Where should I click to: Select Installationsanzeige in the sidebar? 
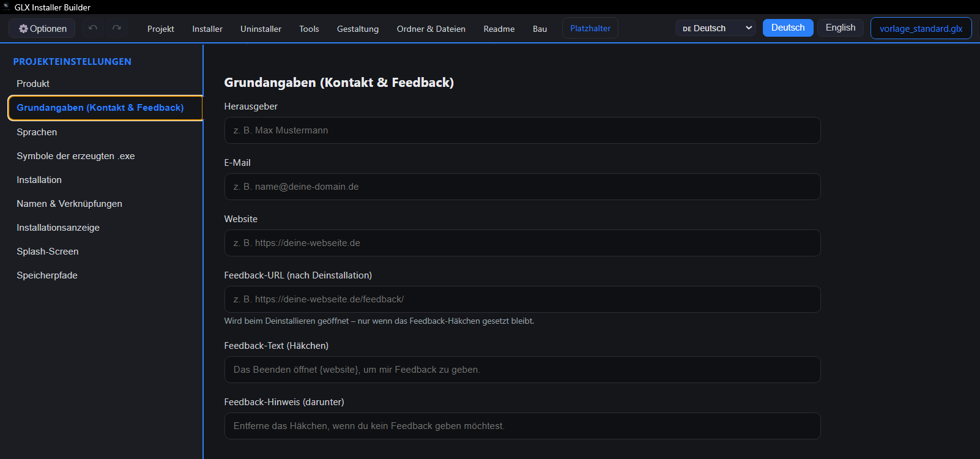tap(105, 228)
